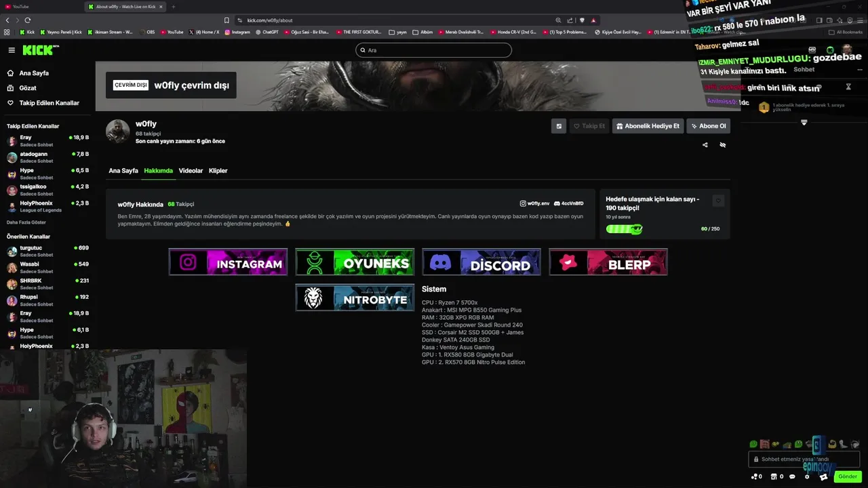The width and height of the screenshot is (868, 488).
Task: Expand Daha Fazla Göster in sidebar
Action: click(26, 222)
